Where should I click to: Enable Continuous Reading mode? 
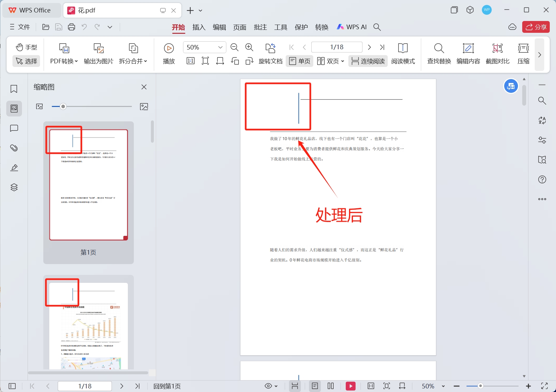click(x=368, y=61)
